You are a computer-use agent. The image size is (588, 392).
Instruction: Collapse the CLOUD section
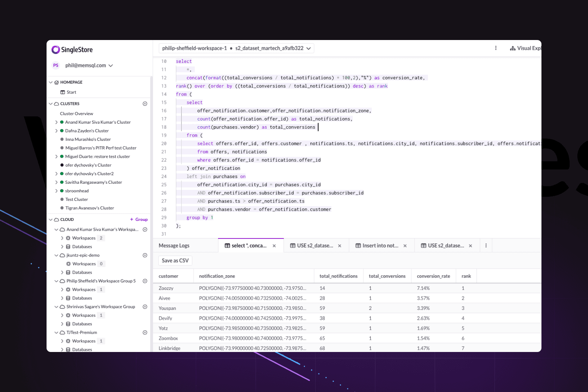point(51,220)
